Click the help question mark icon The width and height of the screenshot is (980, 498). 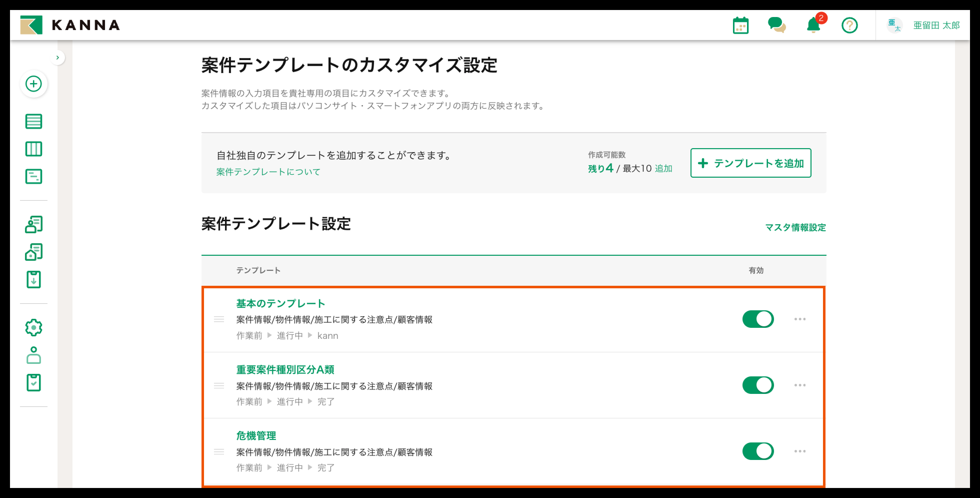point(849,26)
